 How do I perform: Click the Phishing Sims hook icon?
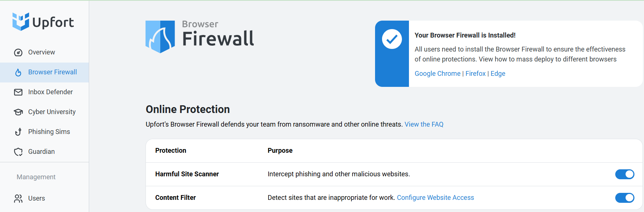[x=18, y=132]
